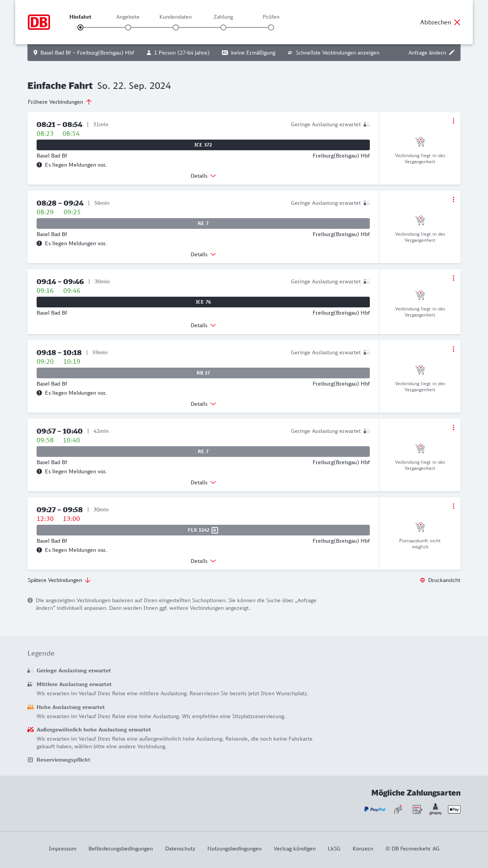Click the DB logo

coord(39,22)
